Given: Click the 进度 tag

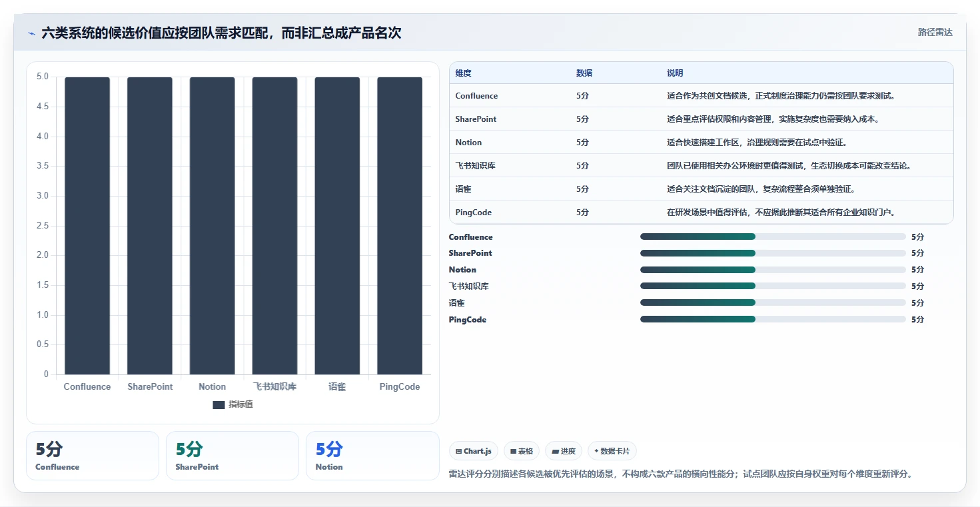Looking at the screenshot, I should click(564, 451).
